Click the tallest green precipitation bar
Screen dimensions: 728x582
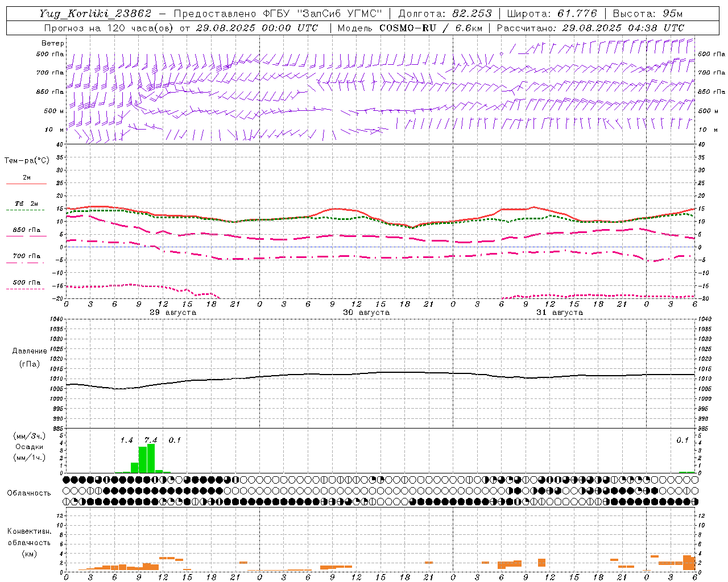pyautogui.click(x=151, y=458)
